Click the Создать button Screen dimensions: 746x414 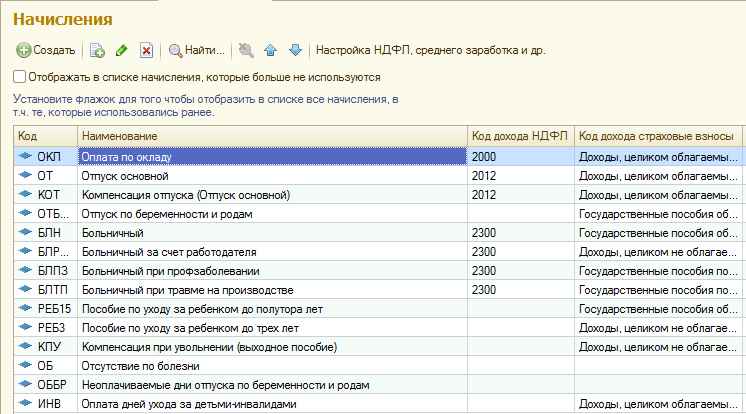pos(46,49)
